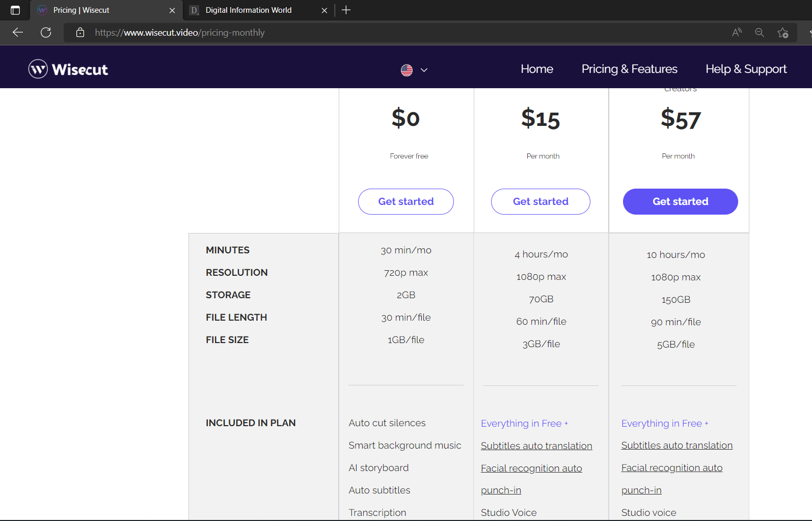Open the read aloud icon
812x521 pixels.
tap(737, 33)
